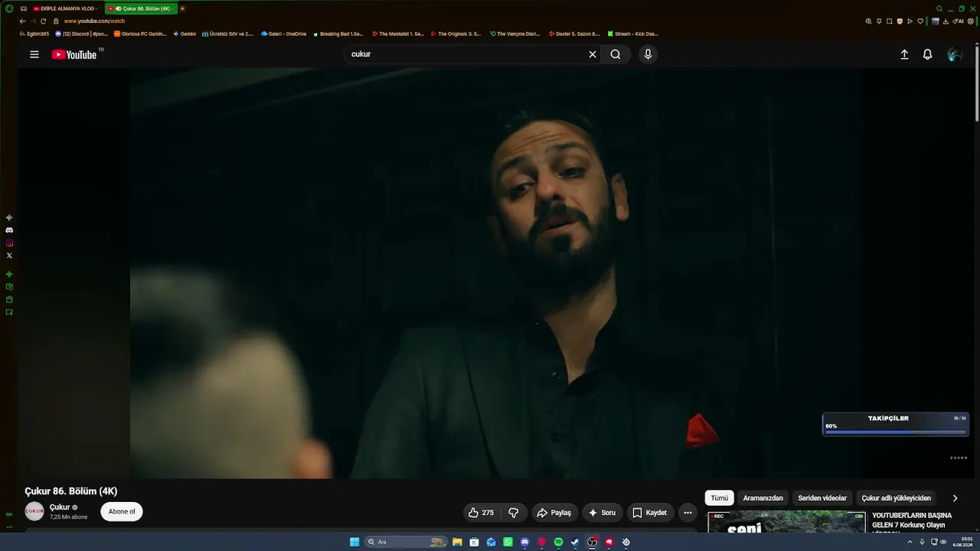Open the Çukur channel avatar

pyautogui.click(x=34, y=512)
